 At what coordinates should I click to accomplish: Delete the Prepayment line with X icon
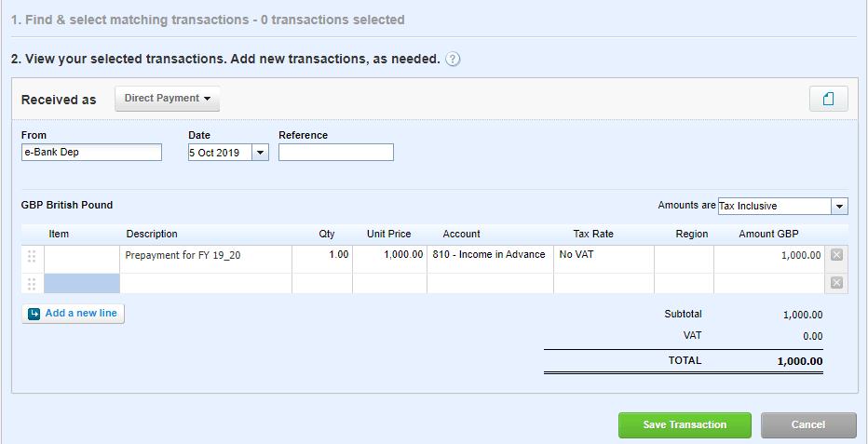point(836,255)
